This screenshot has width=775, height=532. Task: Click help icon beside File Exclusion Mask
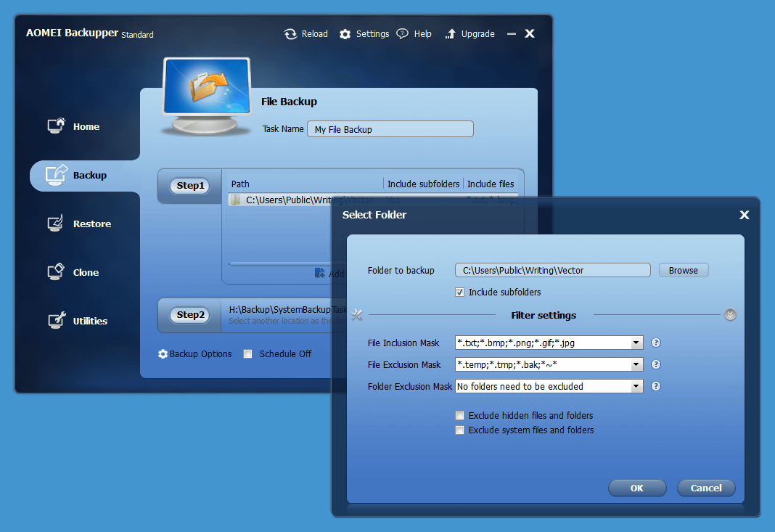point(656,364)
